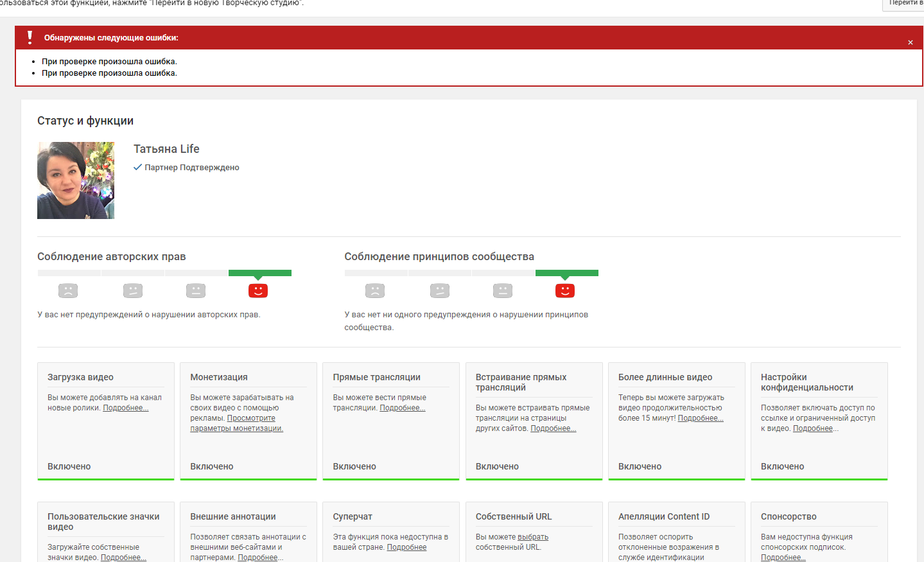Click Включено status in Настройки конфиденциальности card

click(x=783, y=466)
